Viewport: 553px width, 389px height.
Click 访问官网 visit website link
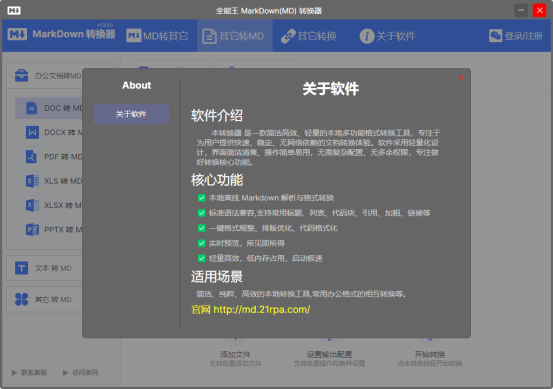(81, 372)
